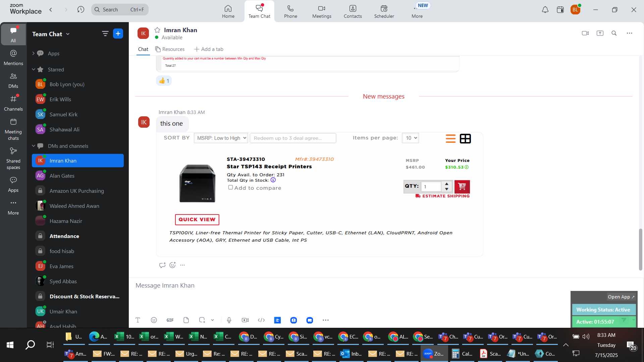The width and height of the screenshot is (644, 362).
Task: Click the chat vertical scrollbar
Action: pyautogui.click(x=640, y=249)
